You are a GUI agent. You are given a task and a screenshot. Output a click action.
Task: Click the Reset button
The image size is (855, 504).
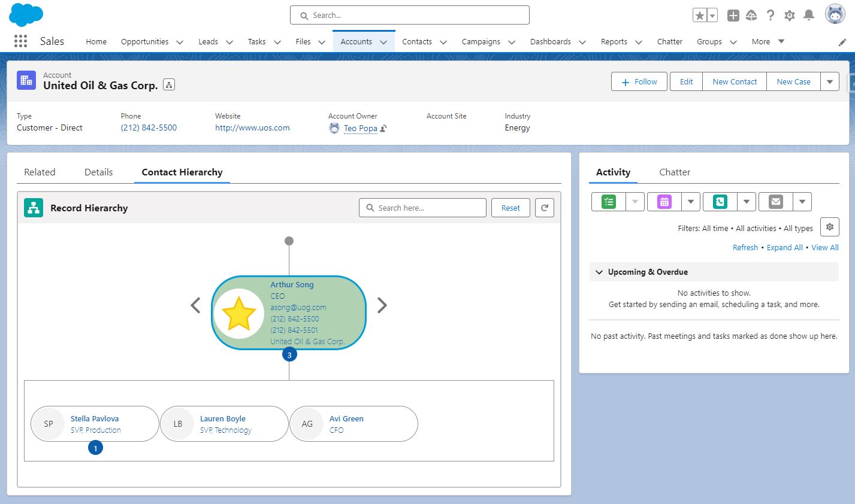pyautogui.click(x=510, y=208)
